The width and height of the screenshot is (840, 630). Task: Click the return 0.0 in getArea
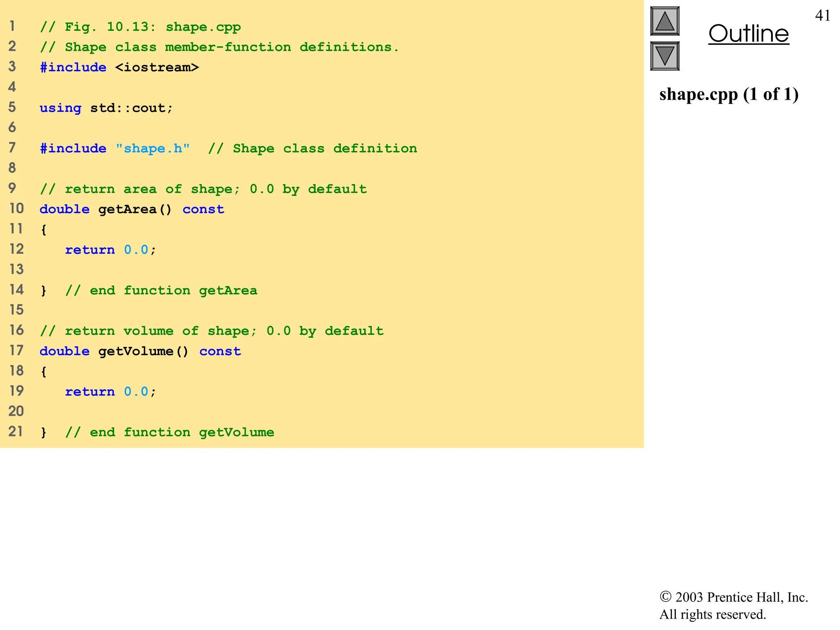tap(110, 250)
